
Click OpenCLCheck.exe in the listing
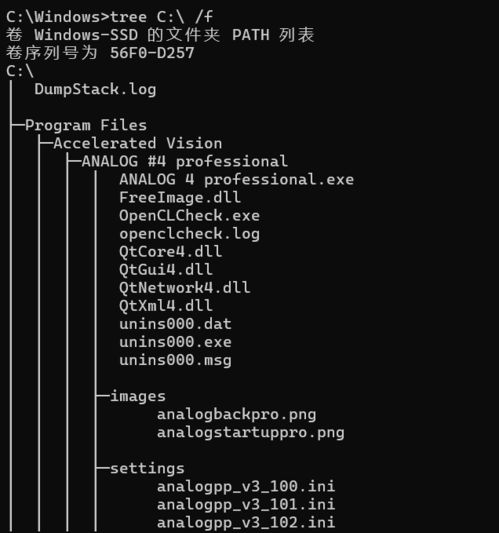coord(189,216)
